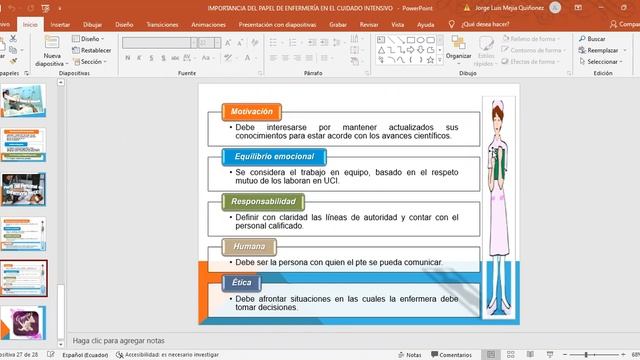Switch to Normal view icon
The width and height of the screenshot is (640, 360).
(491, 355)
